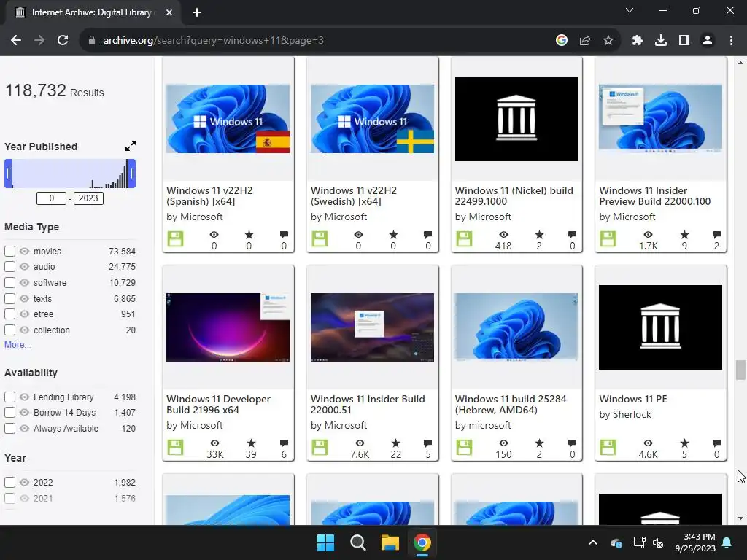This screenshot has width=747, height=560.
Task: Check the etree media type checkbox
Action: (9, 314)
